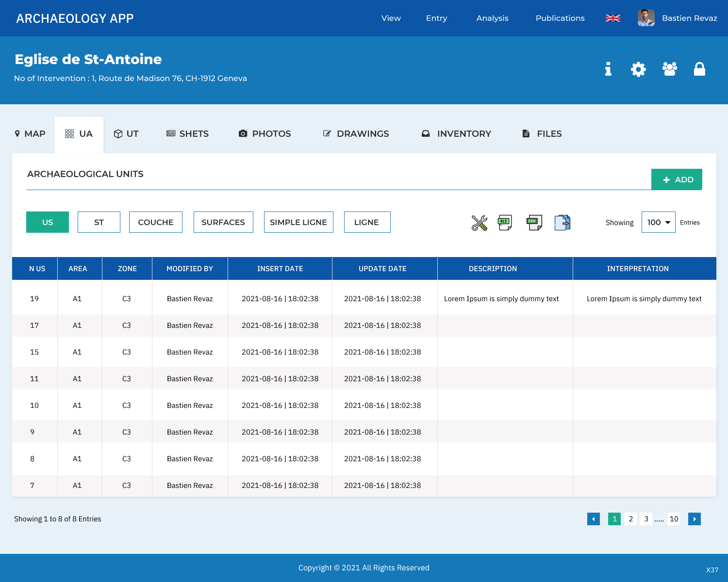The image size is (728, 582).
Task: Sort by AREA column header
Action: click(80, 269)
